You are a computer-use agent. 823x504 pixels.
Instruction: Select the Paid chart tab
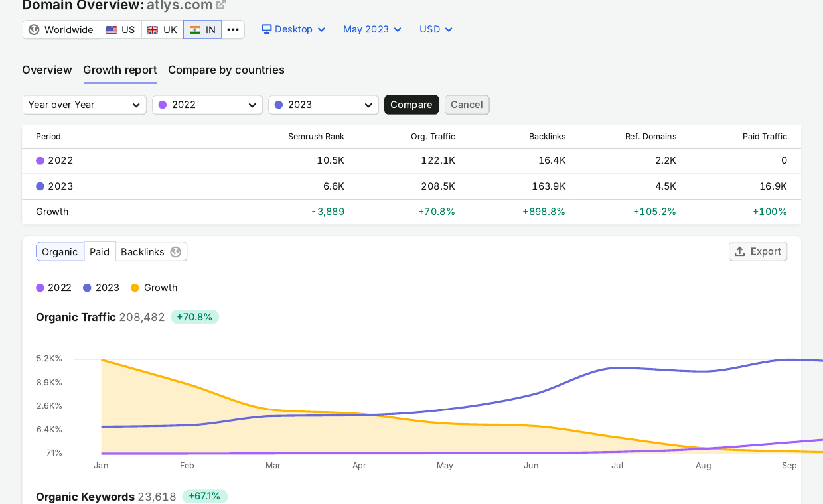tap(100, 252)
